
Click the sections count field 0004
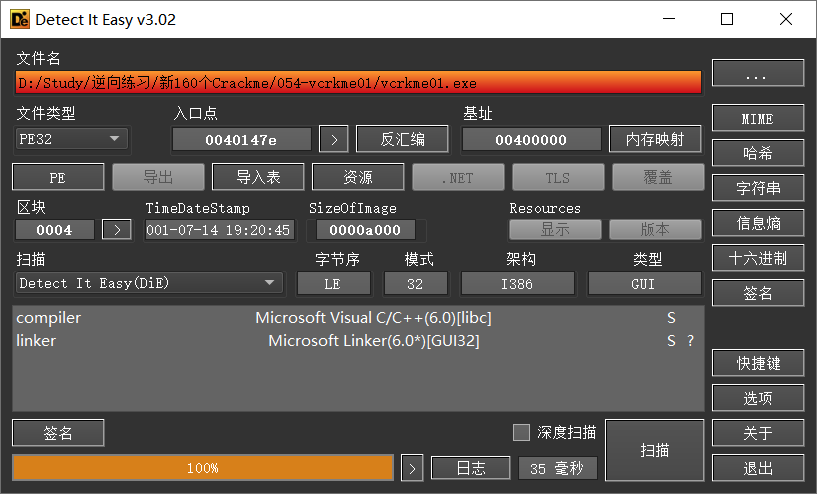tap(55, 230)
